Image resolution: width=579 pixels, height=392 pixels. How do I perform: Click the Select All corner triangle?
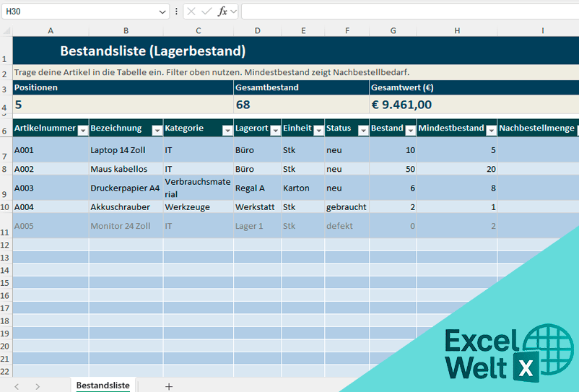click(6, 31)
